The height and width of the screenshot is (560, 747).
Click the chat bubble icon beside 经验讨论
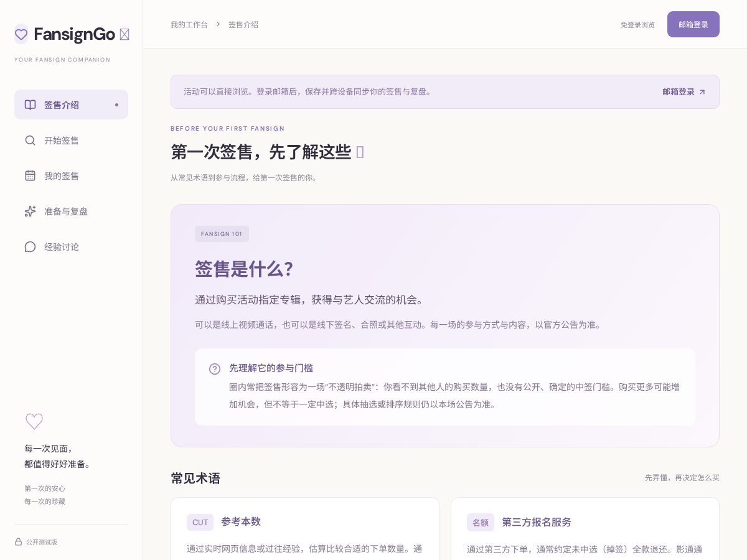[30, 246]
